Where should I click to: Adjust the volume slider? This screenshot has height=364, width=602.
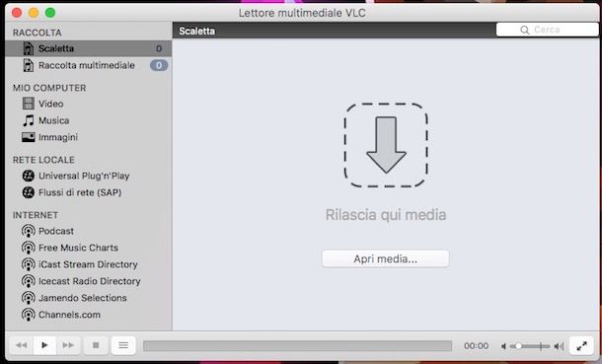click(530, 346)
